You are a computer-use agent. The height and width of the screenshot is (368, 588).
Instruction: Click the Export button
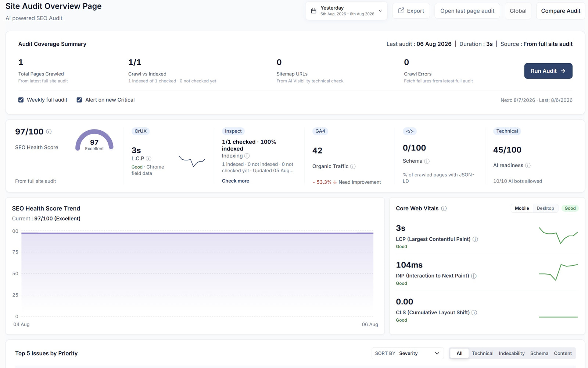click(411, 11)
